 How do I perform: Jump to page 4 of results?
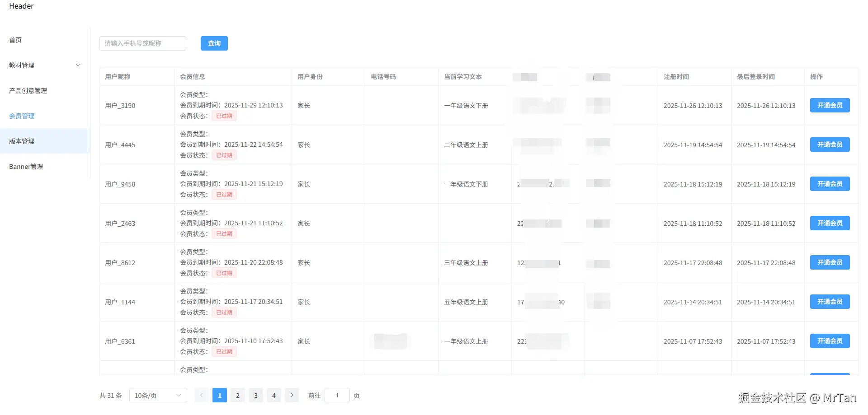point(274,395)
